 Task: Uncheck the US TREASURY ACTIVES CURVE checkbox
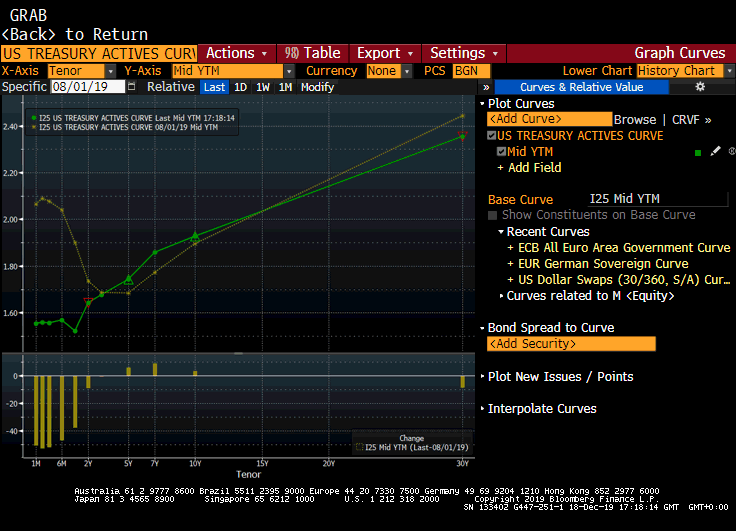(x=491, y=136)
